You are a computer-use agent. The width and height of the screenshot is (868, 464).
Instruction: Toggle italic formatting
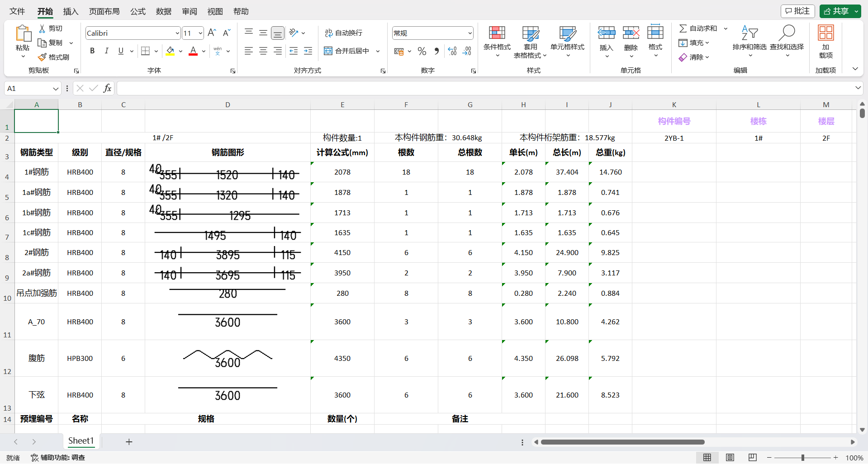[x=107, y=51]
